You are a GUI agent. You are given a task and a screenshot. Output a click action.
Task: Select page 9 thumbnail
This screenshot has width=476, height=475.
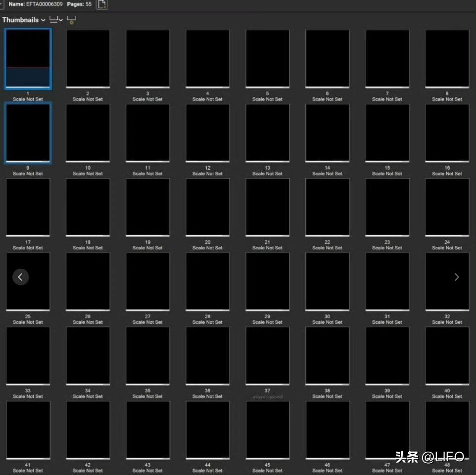pos(28,133)
